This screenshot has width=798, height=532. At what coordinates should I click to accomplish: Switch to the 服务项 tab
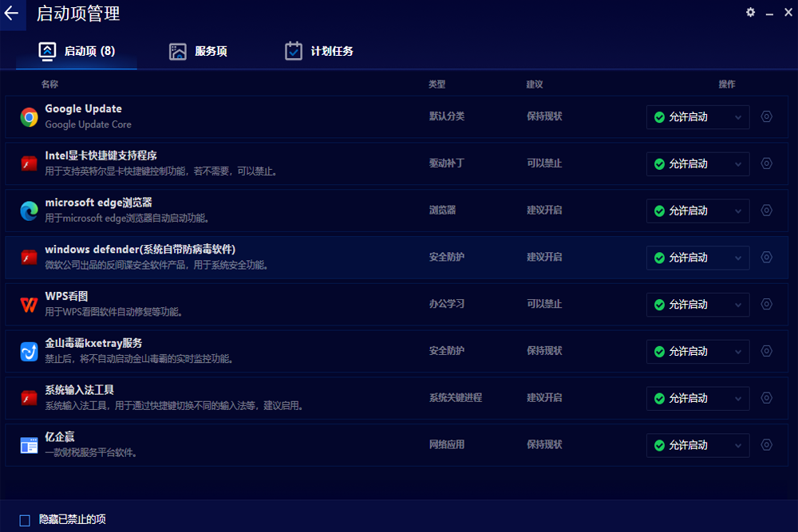(199, 51)
